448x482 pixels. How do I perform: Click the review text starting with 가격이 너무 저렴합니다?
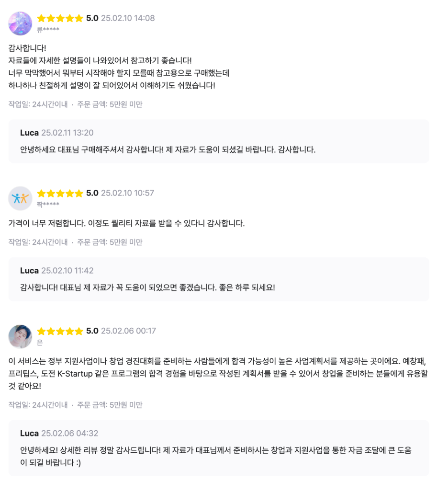coord(126,223)
